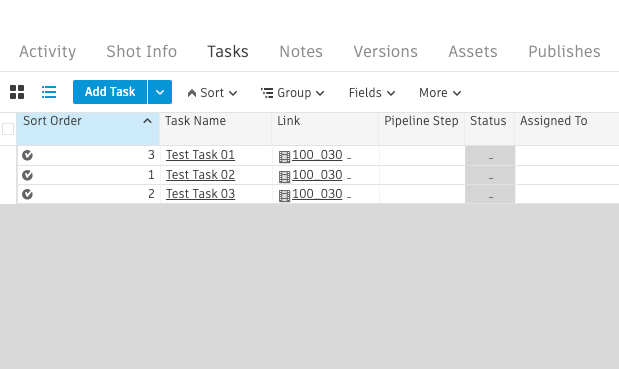619x369 pixels.
Task: Follow the 100_030 link for Test Task 03
Action: pos(317,194)
